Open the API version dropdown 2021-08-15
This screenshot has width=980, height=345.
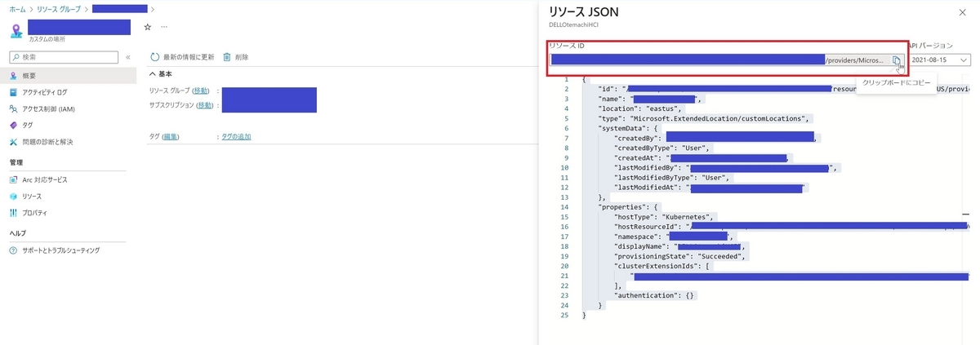940,60
